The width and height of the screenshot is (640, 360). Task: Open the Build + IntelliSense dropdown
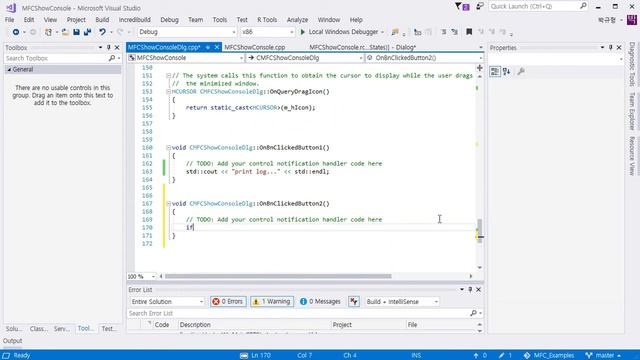(402, 302)
